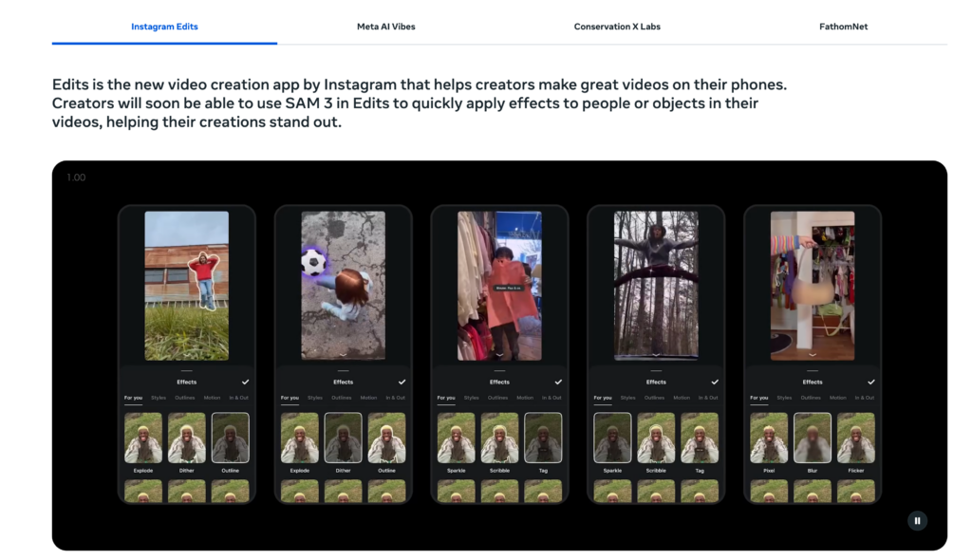Switch to Outlines tab on the soccer ball phone
Viewport: 972px width, 560px height.
pyautogui.click(x=342, y=398)
